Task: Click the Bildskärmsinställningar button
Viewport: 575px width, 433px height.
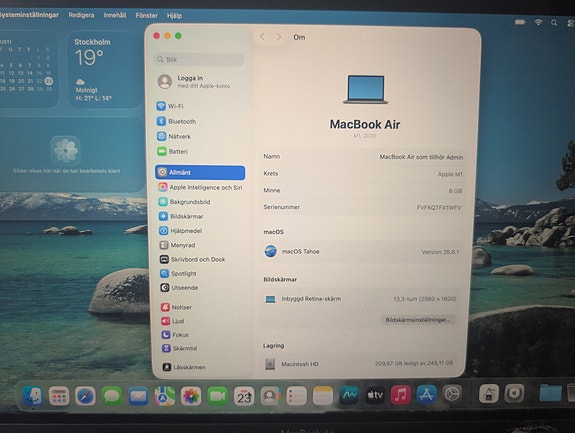Action: 417,320
